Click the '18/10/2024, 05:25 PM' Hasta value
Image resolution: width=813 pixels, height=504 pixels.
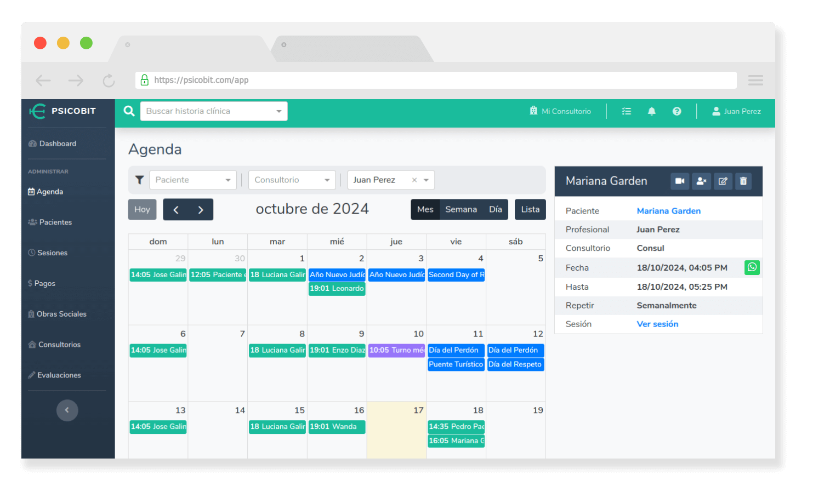click(681, 287)
